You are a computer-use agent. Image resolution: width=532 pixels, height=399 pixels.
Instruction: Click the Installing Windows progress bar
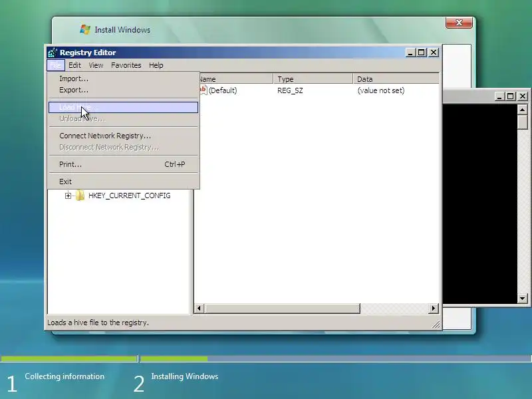(336, 358)
